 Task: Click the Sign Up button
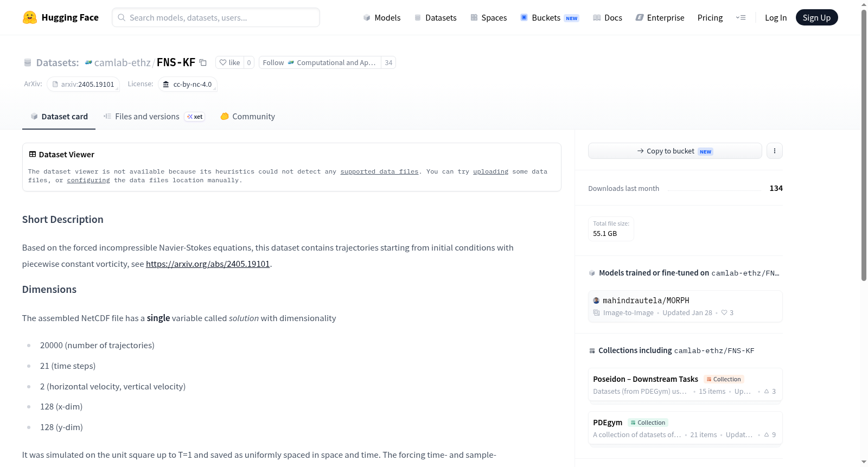click(816, 17)
